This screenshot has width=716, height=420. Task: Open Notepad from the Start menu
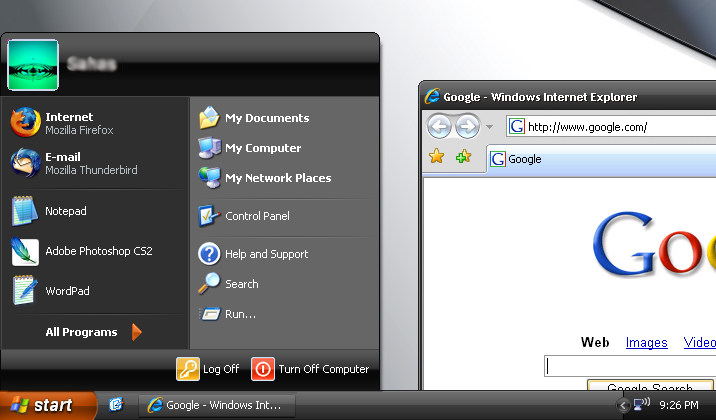(x=66, y=212)
